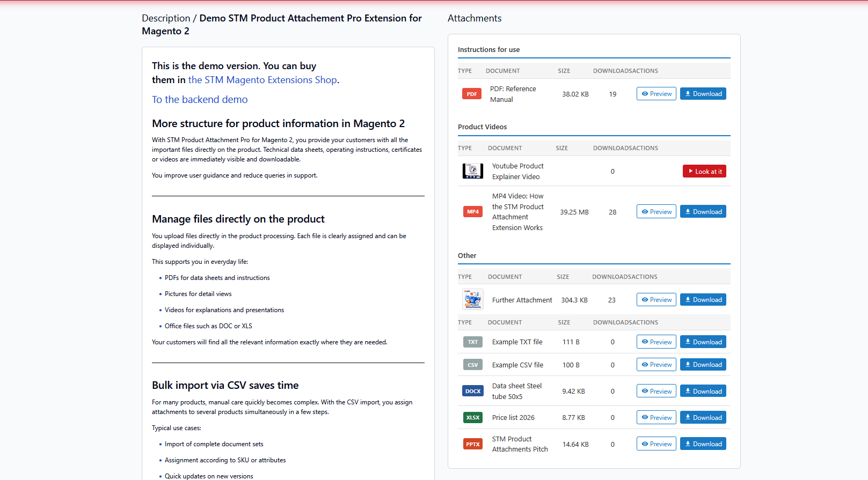This screenshot has height=480, width=868.
Task: Download the MP4 video attachment
Action: tap(703, 212)
